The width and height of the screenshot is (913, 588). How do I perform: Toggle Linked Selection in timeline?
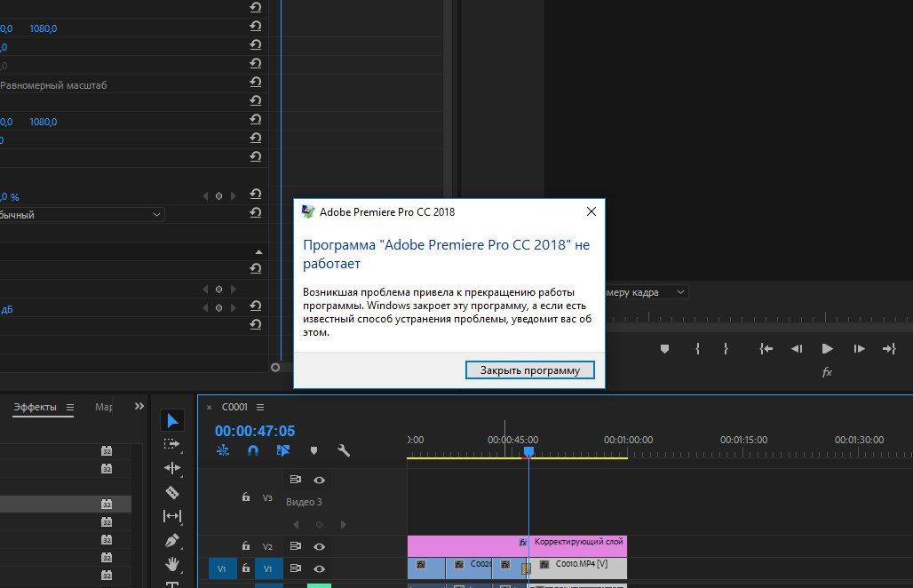[x=283, y=450]
